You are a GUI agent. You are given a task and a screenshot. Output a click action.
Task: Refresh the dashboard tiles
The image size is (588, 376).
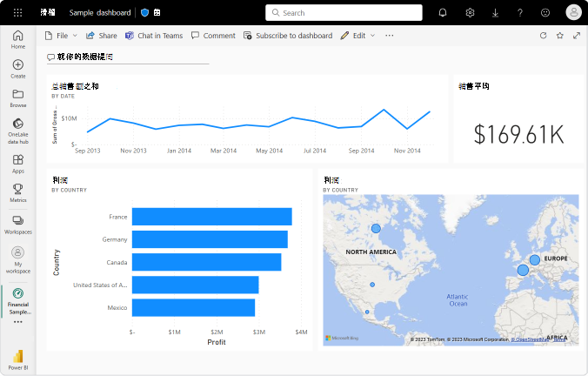click(x=543, y=36)
